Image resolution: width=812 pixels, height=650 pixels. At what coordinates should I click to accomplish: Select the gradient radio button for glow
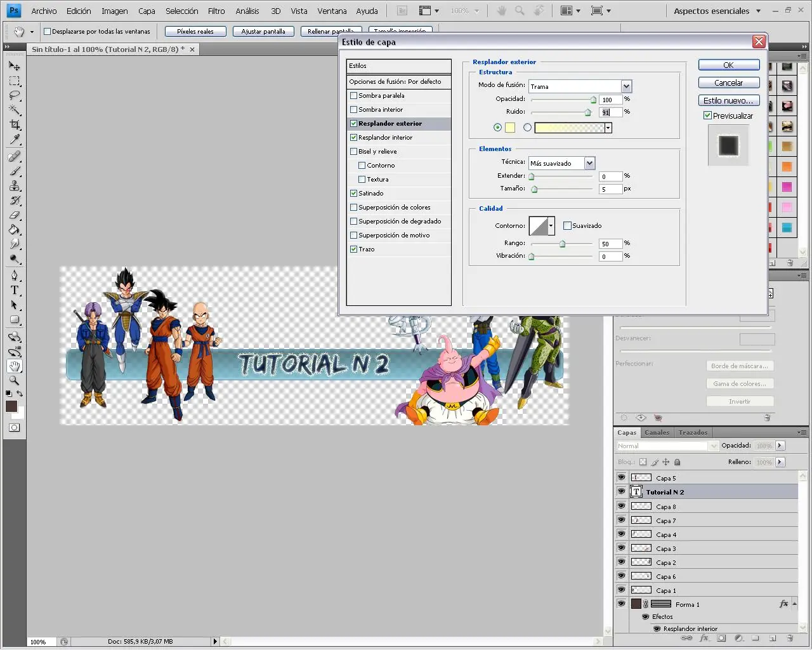[527, 128]
